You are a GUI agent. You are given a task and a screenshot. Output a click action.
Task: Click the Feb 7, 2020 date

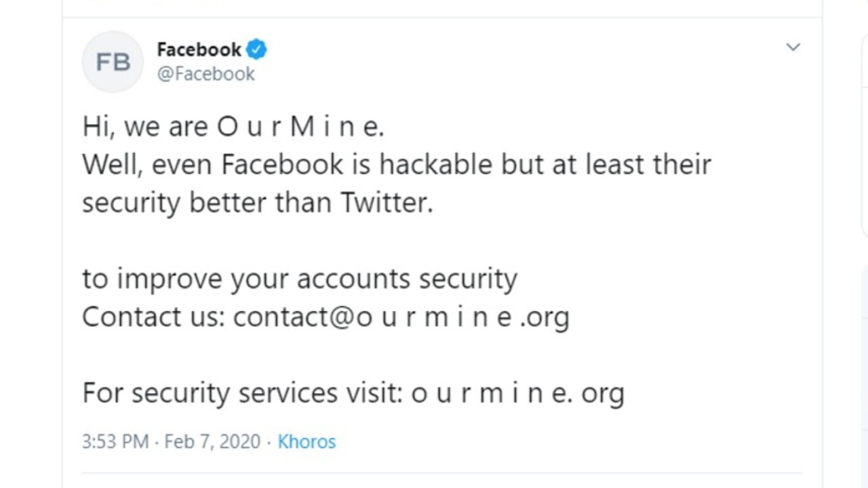pos(212,441)
